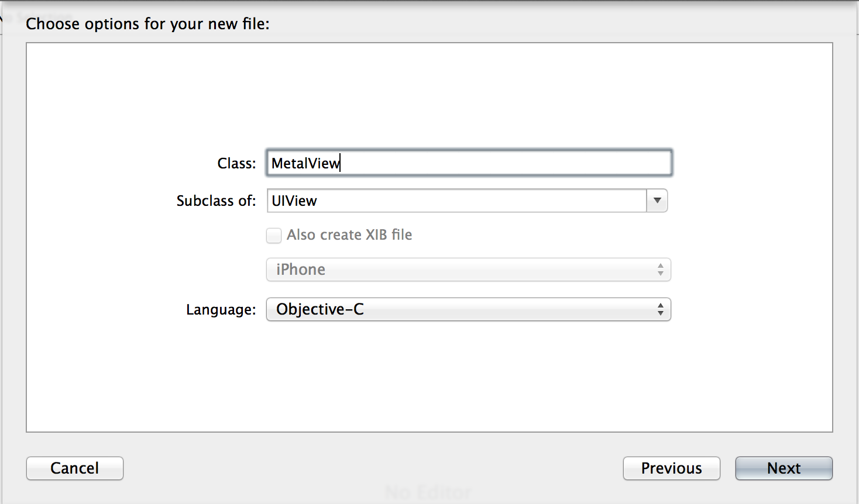859x504 pixels.
Task: Click the 'Also create XIB file' label text
Action: [349, 235]
